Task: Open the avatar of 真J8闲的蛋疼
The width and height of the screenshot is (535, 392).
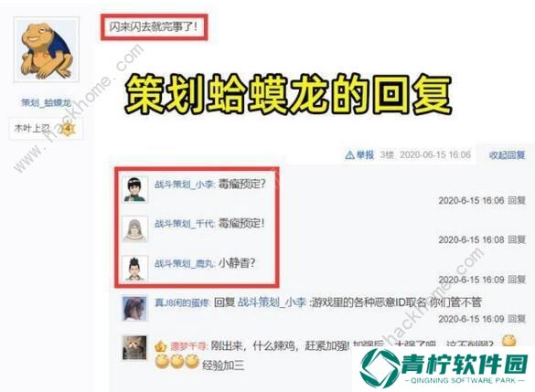Action: click(134, 309)
